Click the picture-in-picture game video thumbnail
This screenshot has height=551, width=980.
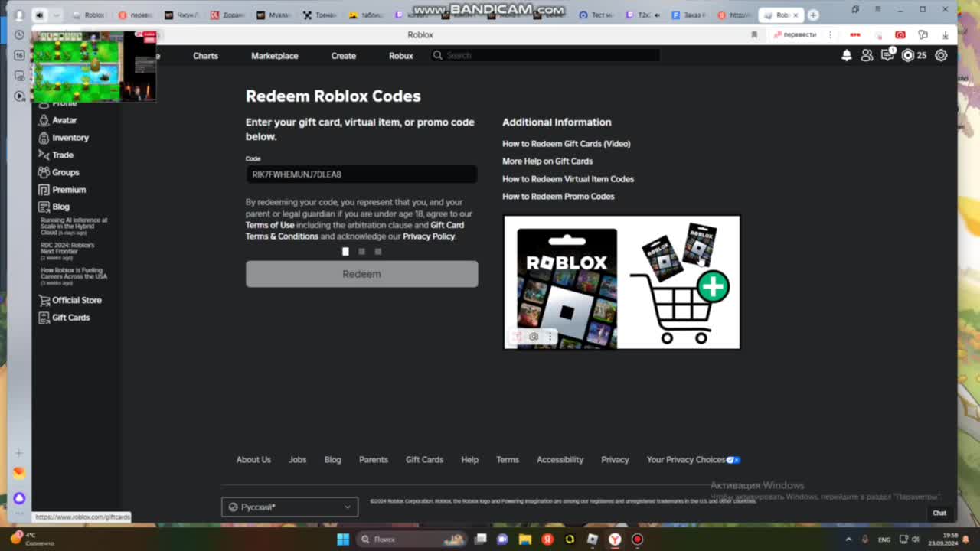(x=94, y=67)
